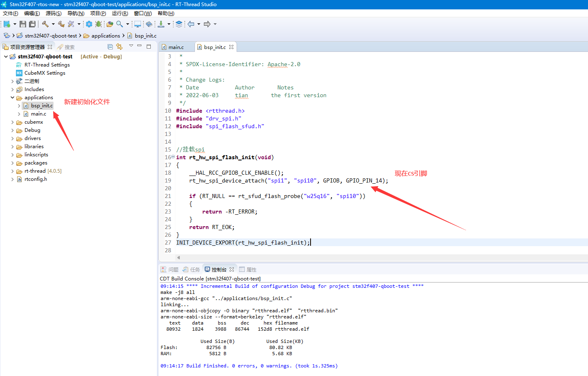Switch to the 搜索 search tab
Image resolution: width=588 pixels, height=376 pixels.
click(66, 47)
